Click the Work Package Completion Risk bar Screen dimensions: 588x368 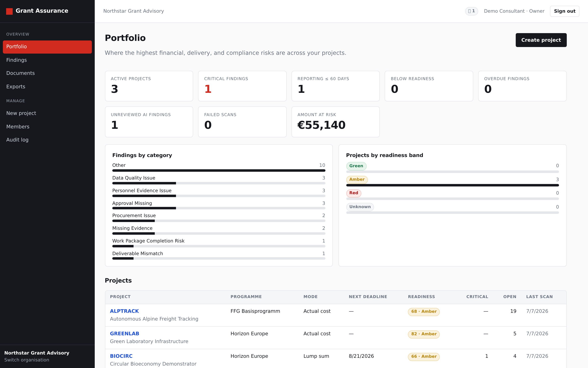tap(219, 246)
